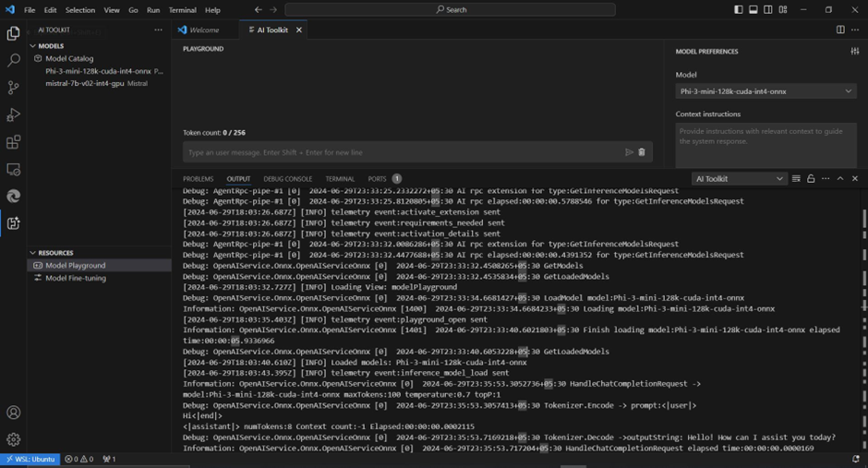
Task: Toggle output scroll lock icon
Action: point(811,179)
